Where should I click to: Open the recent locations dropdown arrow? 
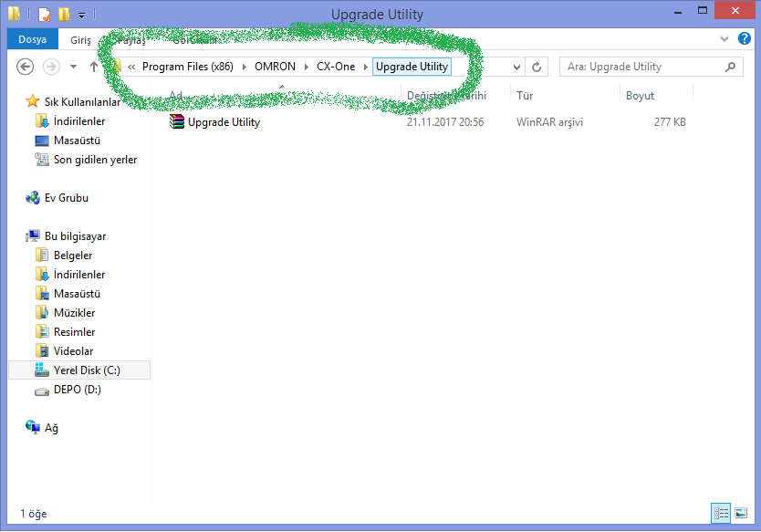(73, 67)
